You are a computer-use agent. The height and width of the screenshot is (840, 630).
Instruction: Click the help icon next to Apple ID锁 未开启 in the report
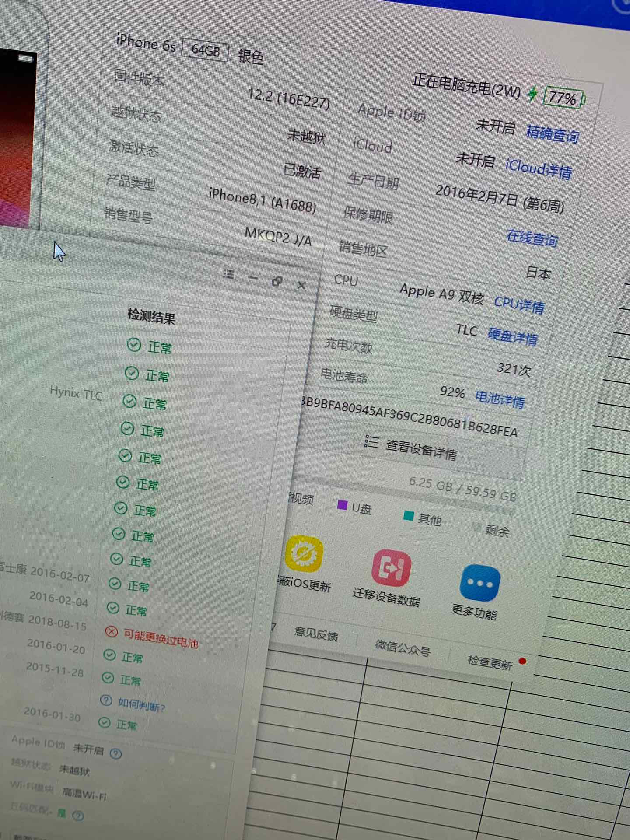coord(115,753)
